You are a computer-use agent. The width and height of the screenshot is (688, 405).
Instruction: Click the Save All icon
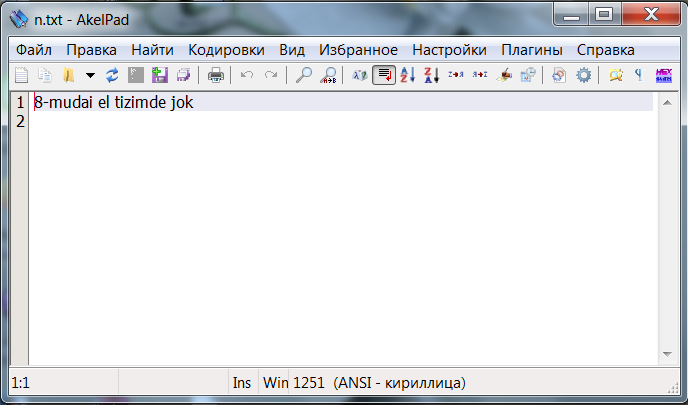point(183,75)
